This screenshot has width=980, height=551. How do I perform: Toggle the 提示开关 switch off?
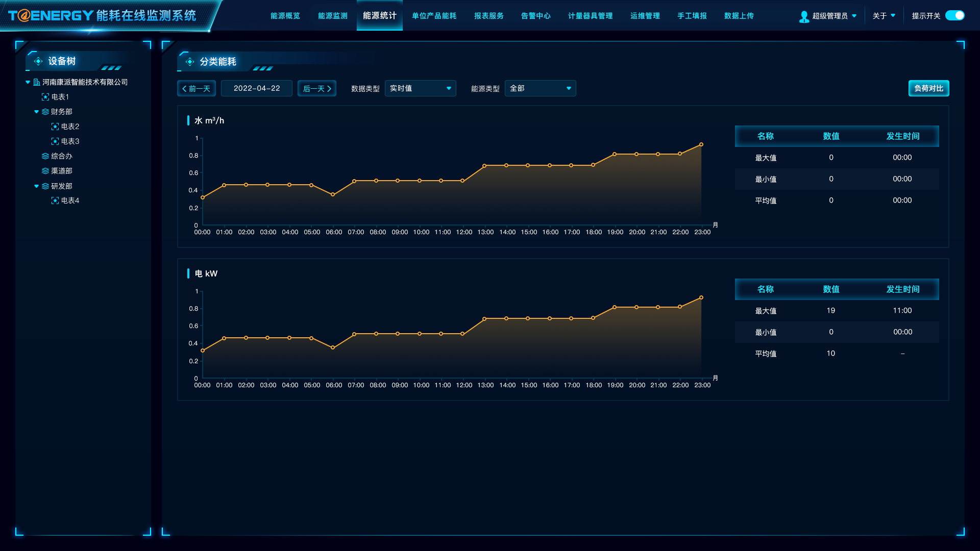[x=954, y=16]
